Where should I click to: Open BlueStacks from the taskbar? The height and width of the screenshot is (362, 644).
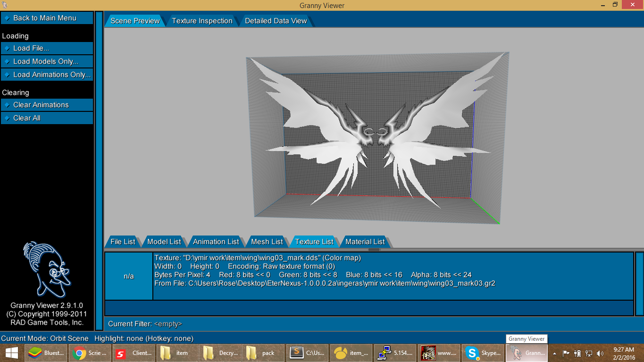coord(46,353)
